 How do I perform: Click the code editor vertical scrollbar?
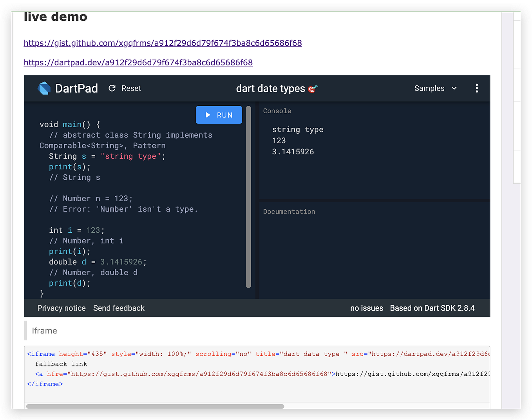coord(248,197)
